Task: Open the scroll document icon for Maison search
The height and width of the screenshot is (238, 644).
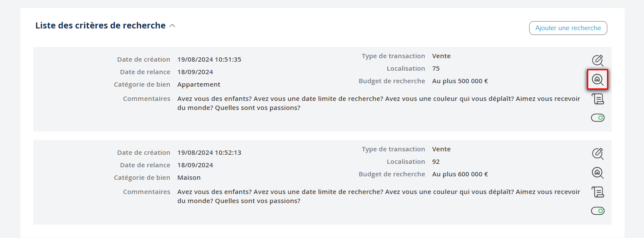Action: [x=597, y=192]
